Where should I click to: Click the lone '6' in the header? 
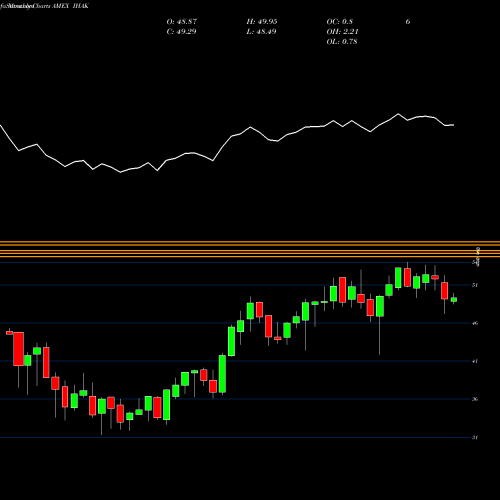point(408,22)
